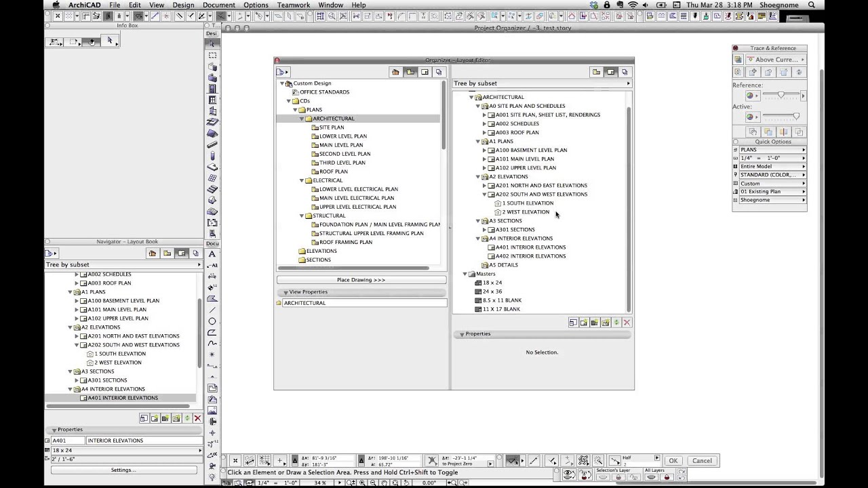Viewport: 868px width, 488px height.
Task: Click the Publisher Sets icon in the Organizer's right pane
Action: click(x=625, y=72)
